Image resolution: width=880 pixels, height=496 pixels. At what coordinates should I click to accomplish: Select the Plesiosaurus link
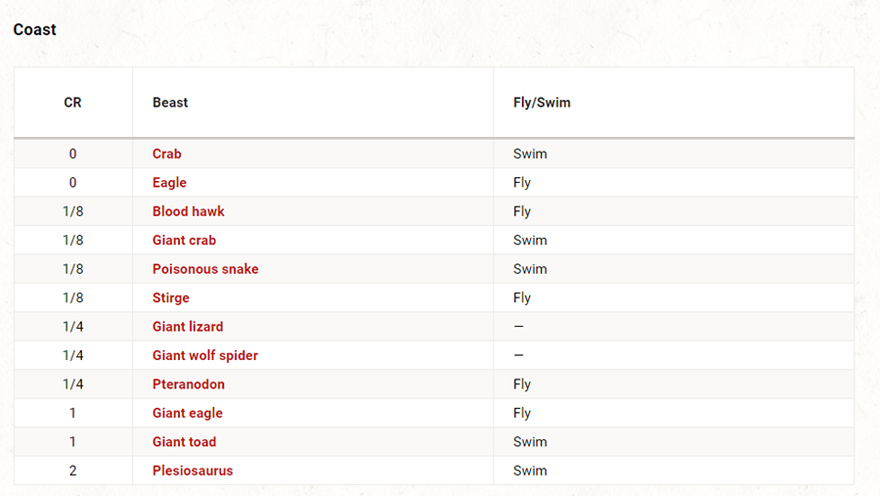[192, 471]
